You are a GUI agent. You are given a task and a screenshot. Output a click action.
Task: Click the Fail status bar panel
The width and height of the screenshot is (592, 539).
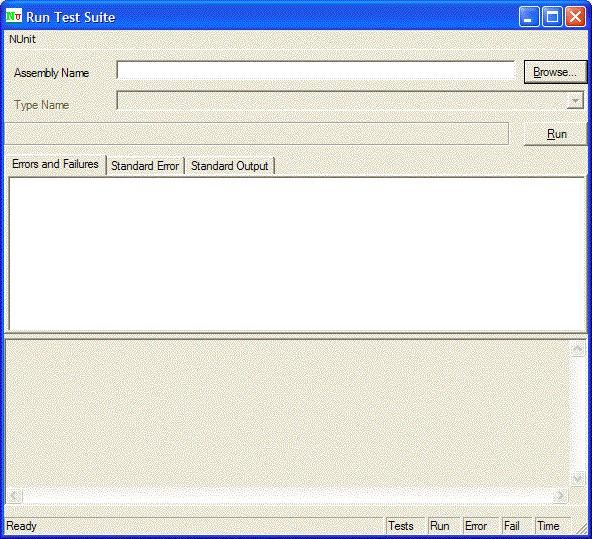pos(516,526)
